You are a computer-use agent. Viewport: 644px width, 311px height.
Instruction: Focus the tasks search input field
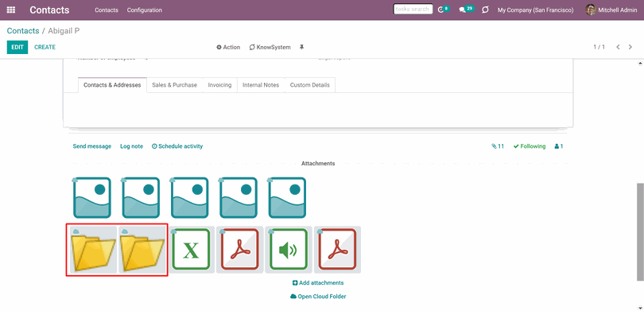(x=413, y=9)
